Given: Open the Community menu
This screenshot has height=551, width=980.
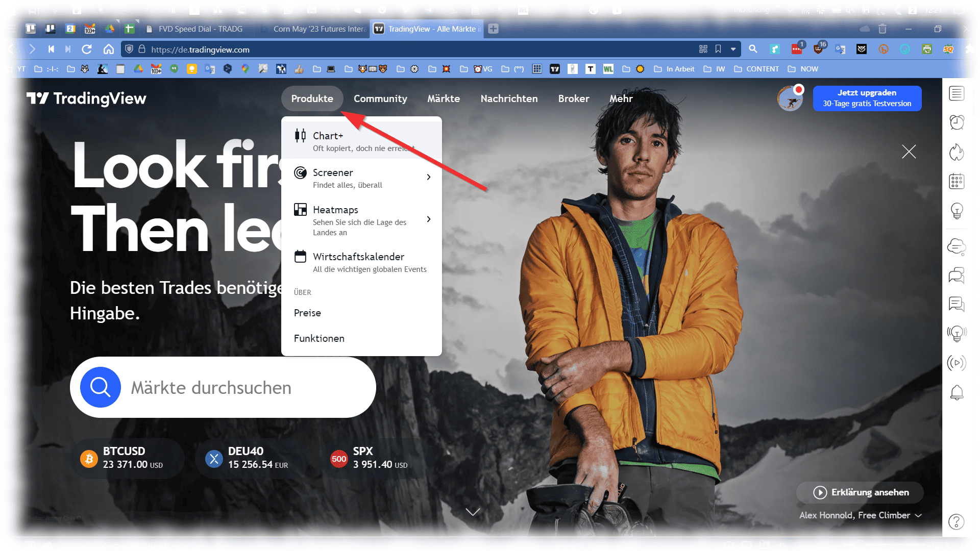Looking at the screenshot, I should (x=380, y=98).
